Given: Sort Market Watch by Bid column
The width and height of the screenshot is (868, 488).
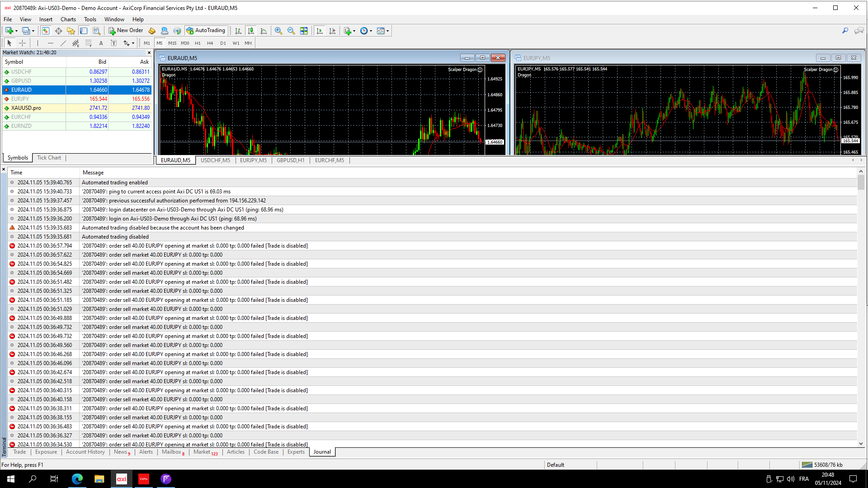Looking at the screenshot, I should point(87,62).
